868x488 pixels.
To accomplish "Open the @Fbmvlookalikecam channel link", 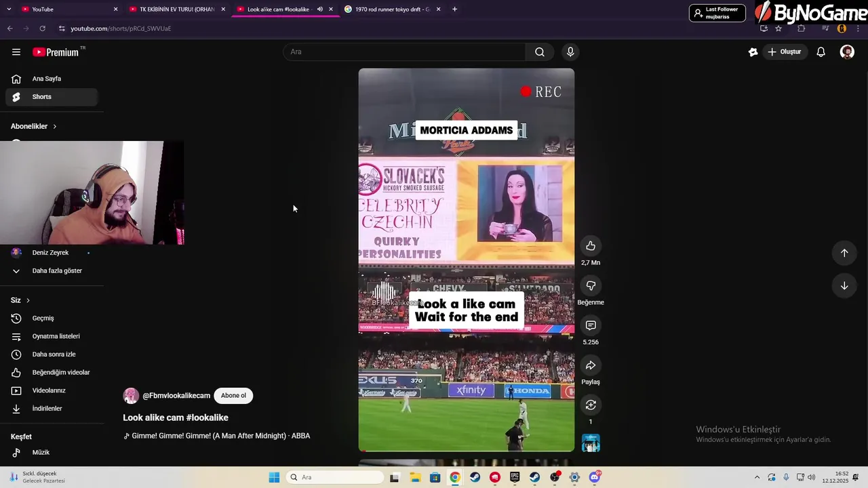I will pos(176,396).
